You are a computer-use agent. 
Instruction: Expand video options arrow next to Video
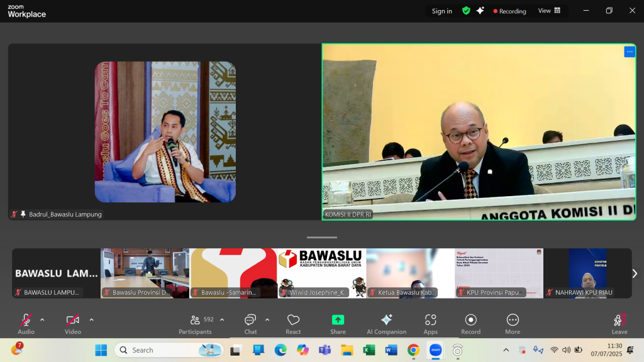click(x=91, y=319)
